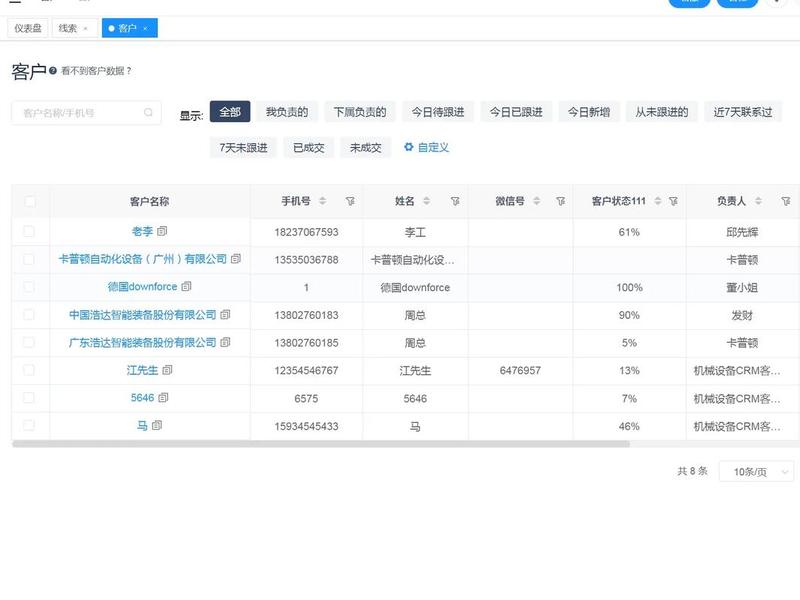This screenshot has width=800, height=600.
Task: Open customer 老李 details
Action: coord(142,231)
